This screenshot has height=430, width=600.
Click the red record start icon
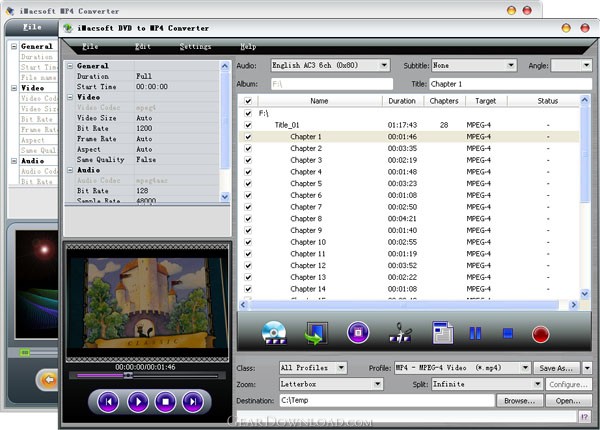tap(540, 334)
